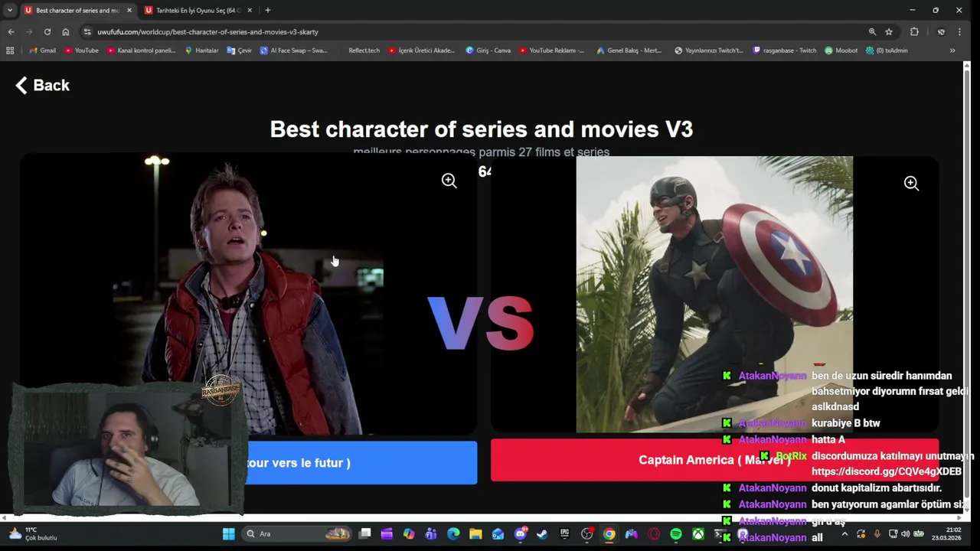Vote for Captain America (Marvel) button

[x=714, y=460]
